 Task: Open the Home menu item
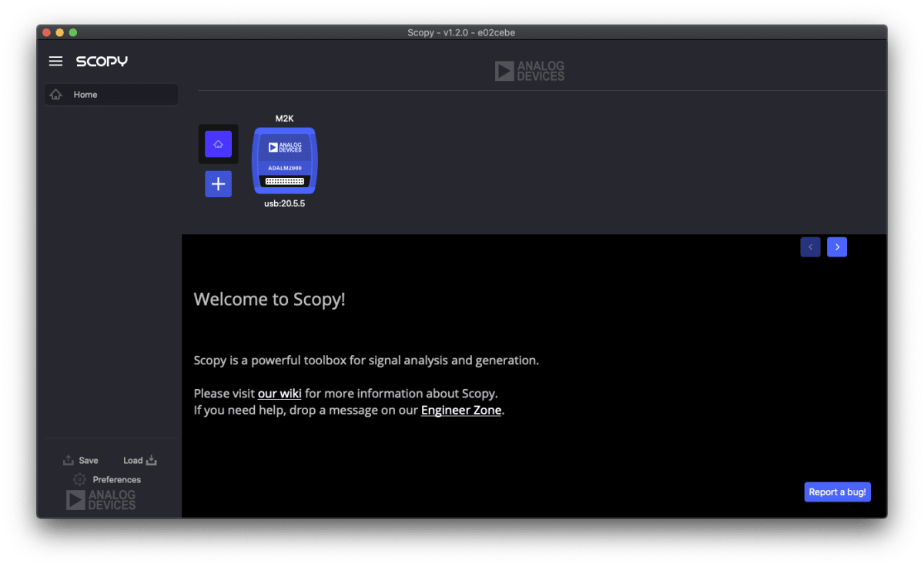coord(111,95)
